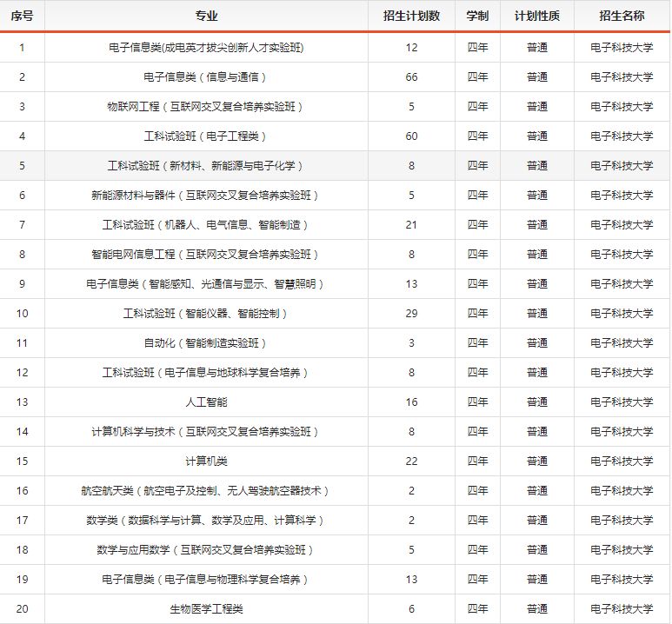672x624 pixels.
Task: Click sequence number 1 cell
Action: pyautogui.click(x=22, y=48)
